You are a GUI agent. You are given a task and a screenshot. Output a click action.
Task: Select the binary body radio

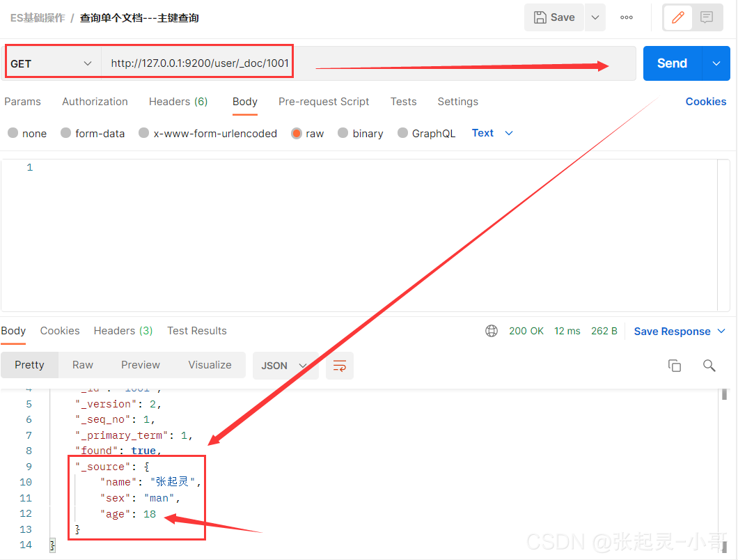[343, 133]
